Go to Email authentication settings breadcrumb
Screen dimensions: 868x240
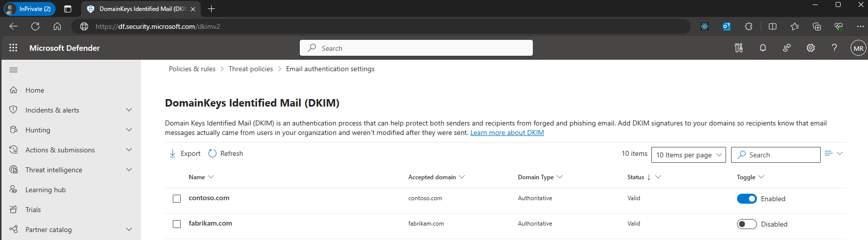330,69
